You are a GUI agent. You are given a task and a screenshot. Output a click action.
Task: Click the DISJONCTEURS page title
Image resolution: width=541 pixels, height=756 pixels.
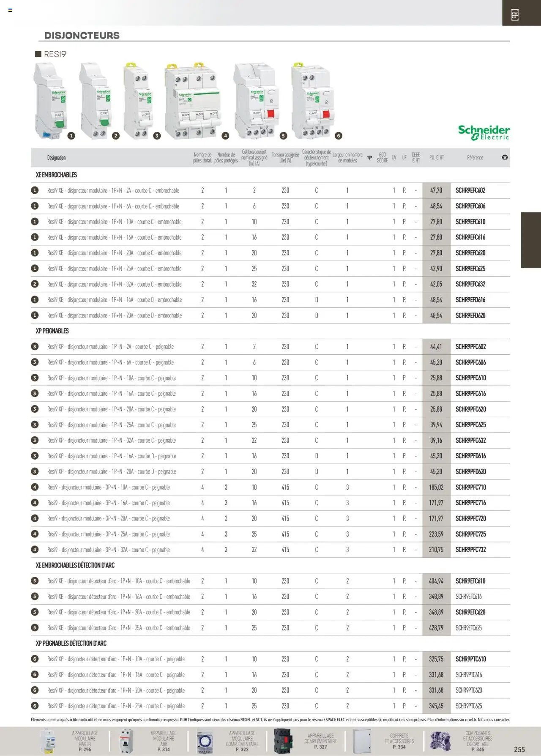(82, 36)
